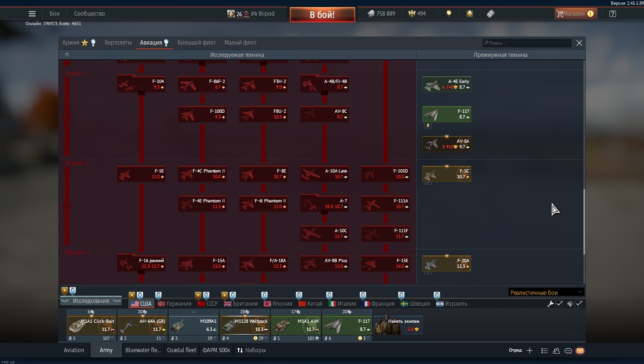Select the F-16 ранний aircraft card
Image resolution: width=644 pixels, height=364 pixels.
coord(141,264)
